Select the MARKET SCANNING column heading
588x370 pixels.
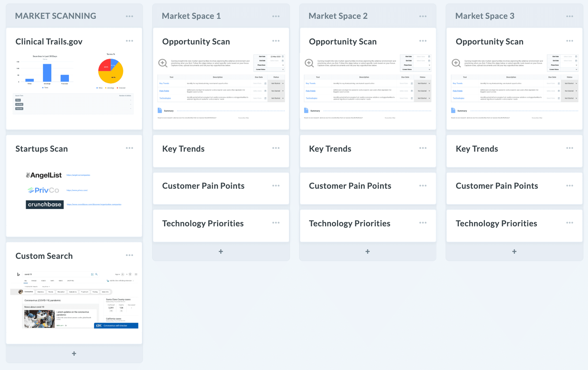pos(56,16)
